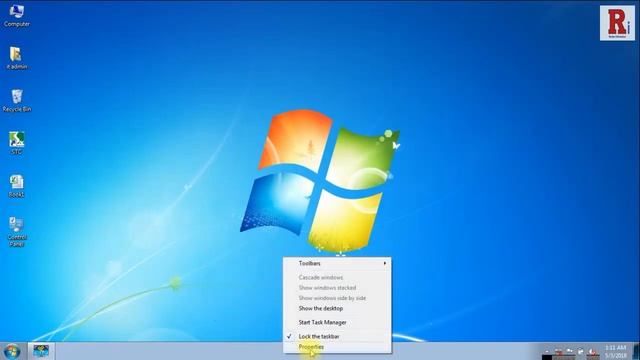Choose Show the desktop in context menu
The image size is (640, 360).
[x=337, y=309]
